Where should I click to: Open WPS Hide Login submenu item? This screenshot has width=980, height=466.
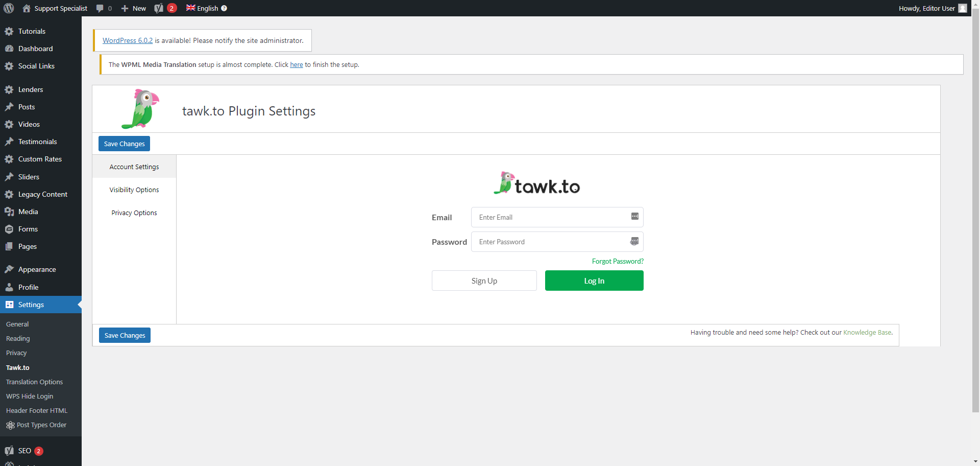tap(30, 396)
